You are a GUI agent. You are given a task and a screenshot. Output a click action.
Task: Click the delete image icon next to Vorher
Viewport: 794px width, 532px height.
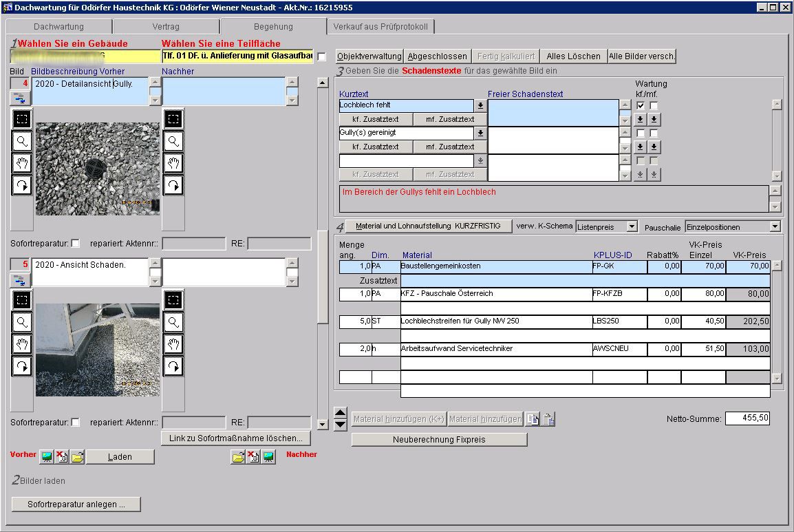(62, 457)
